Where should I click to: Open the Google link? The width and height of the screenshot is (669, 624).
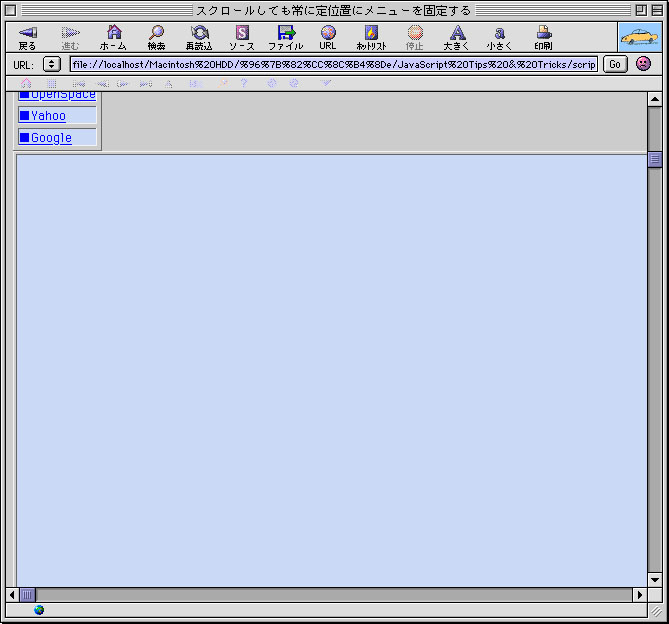coord(51,138)
